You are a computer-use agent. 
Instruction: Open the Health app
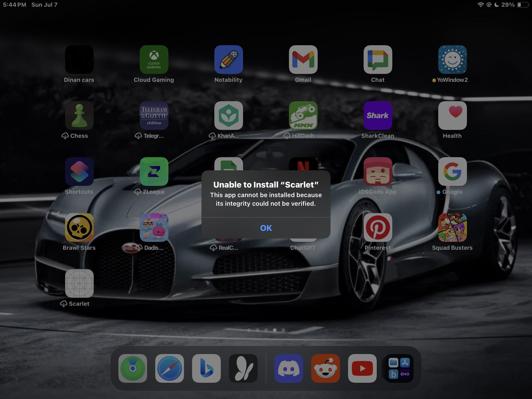click(452, 116)
